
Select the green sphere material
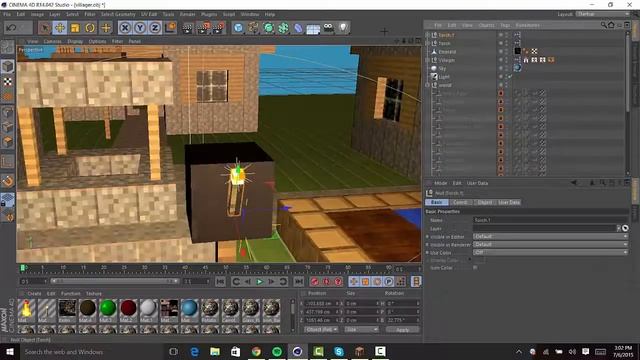[108, 309]
